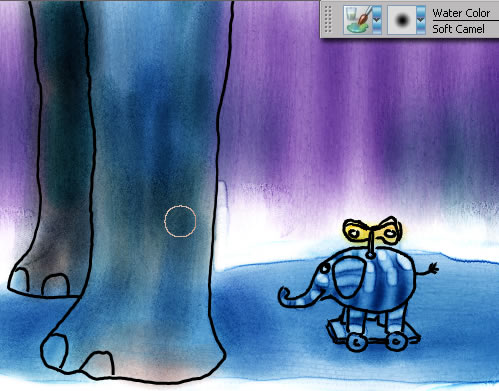Click the toy cart's left wheel

coord(357,342)
